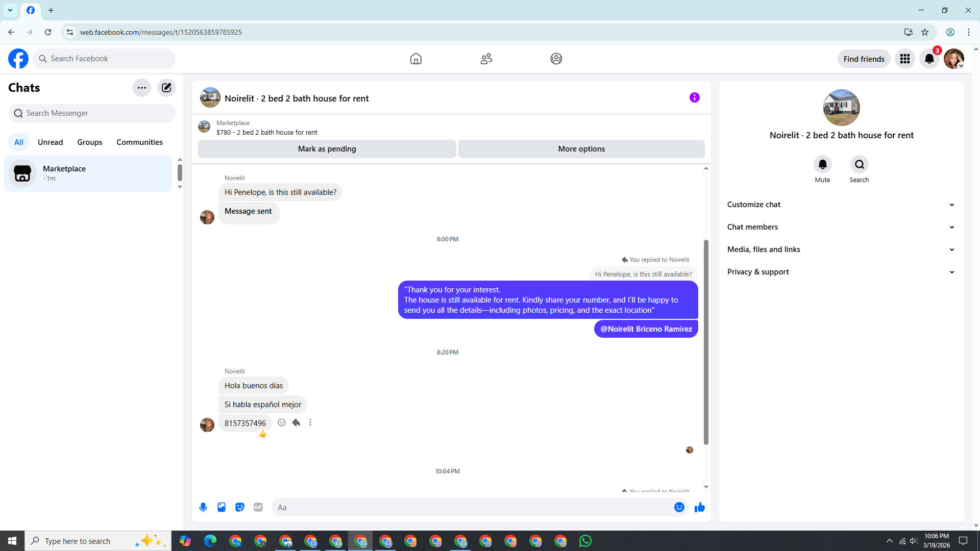The width and height of the screenshot is (980, 551).
Task: Click the Search Messenger field
Action: coord(92,113)
